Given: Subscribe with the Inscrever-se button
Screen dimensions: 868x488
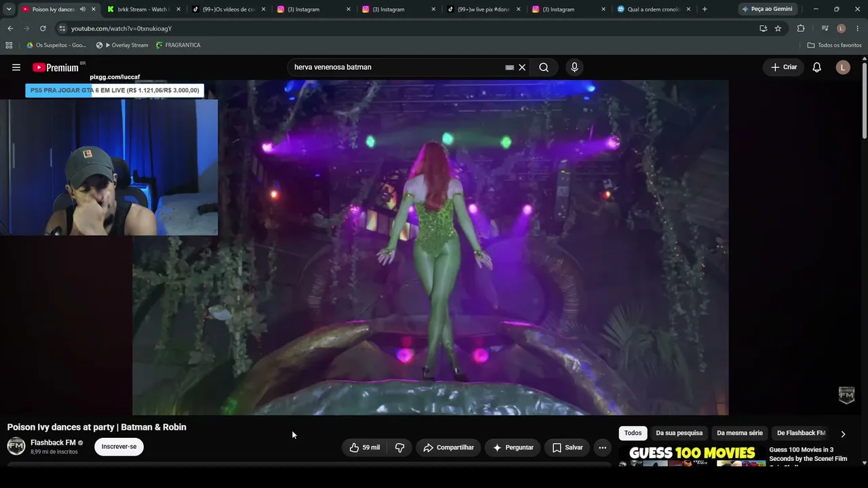Looking at the screenshot, I should click(x=119, y=447).
